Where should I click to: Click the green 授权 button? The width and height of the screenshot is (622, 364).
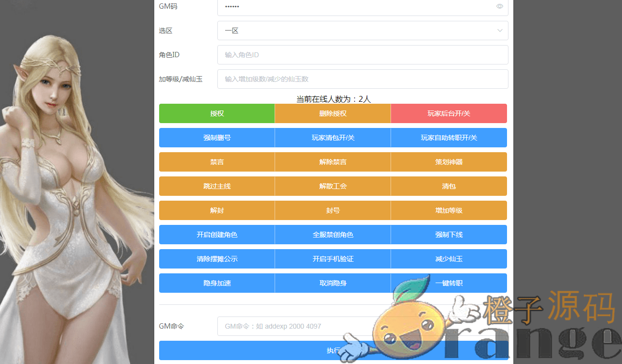pyautogui.click(x=217, y=113)
